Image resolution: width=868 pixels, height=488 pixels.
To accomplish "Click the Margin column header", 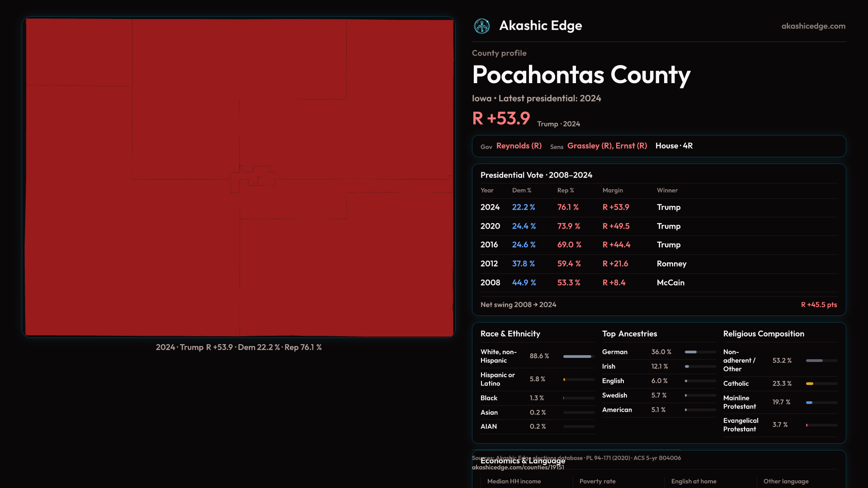I will pyautogui.click(x=613, y=191).
